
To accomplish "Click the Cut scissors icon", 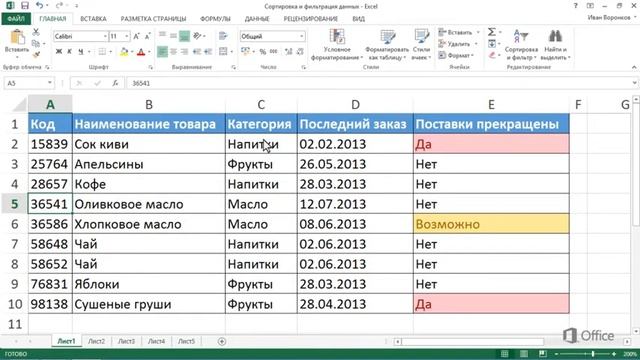I will click(x=36, y=32).
